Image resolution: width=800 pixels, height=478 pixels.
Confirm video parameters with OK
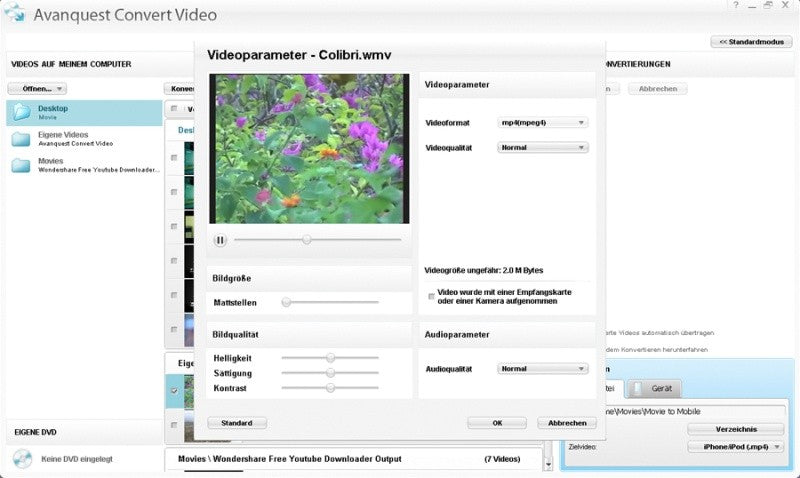pos(497,423)
